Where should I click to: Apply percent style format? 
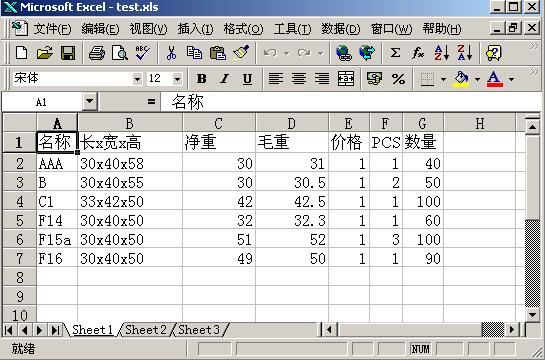coord(398,79)
